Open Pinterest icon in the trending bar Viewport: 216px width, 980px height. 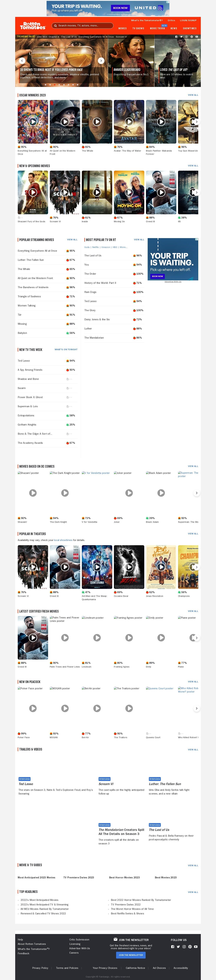(x=192, y=37)
